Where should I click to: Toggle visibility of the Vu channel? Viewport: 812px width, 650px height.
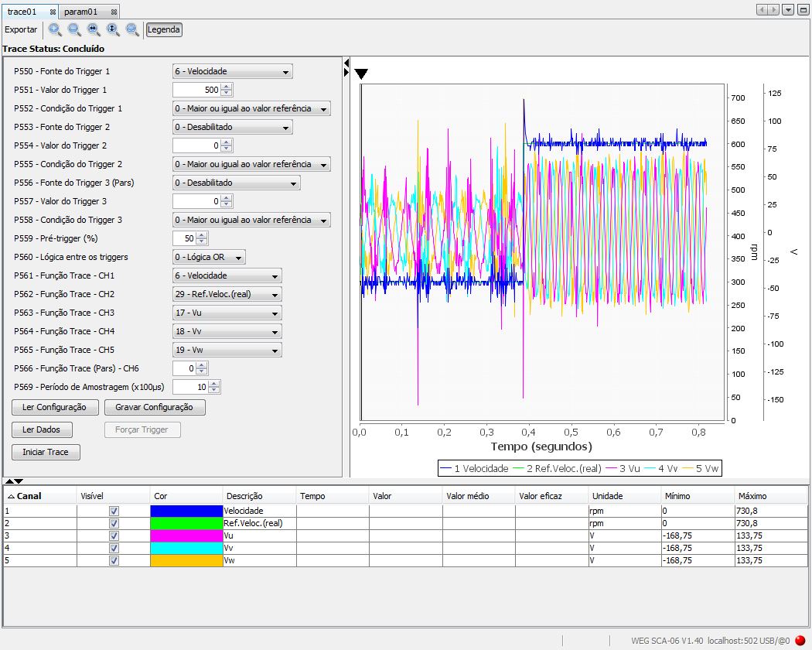(x=114, y=535)
